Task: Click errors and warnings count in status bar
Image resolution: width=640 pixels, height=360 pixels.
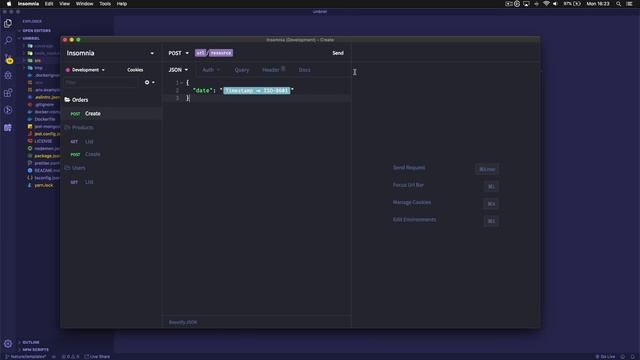Action: click(x=70, y=357)
